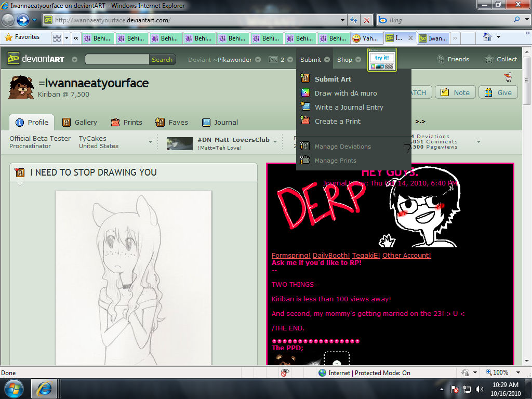
Task: Switch to the Journal tab
Action: point(220,122)
